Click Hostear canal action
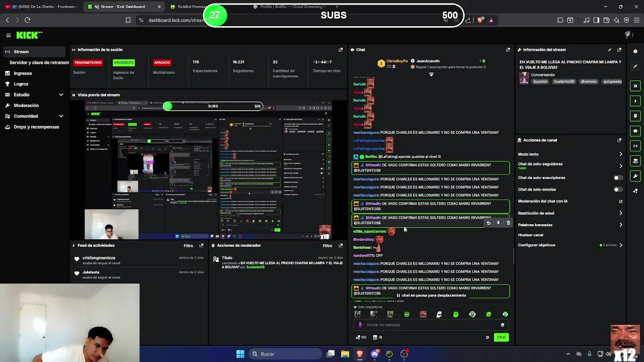The width and height of the screenshot is (644, 362). [531, 235]
